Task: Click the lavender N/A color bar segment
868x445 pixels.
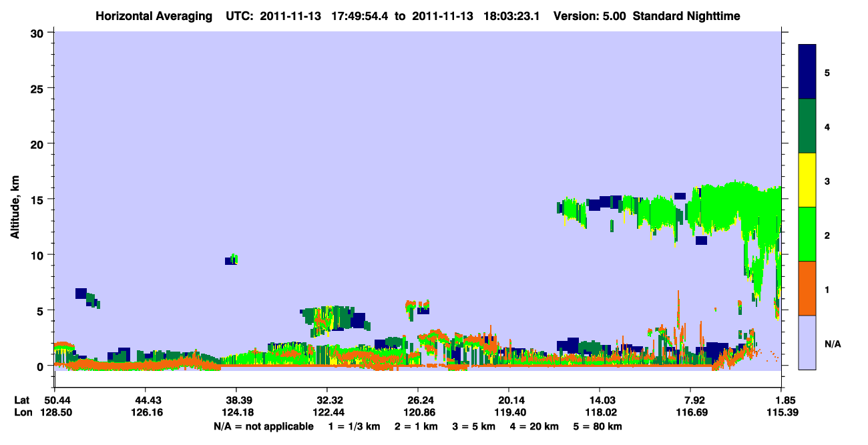Action: point(807,342)
